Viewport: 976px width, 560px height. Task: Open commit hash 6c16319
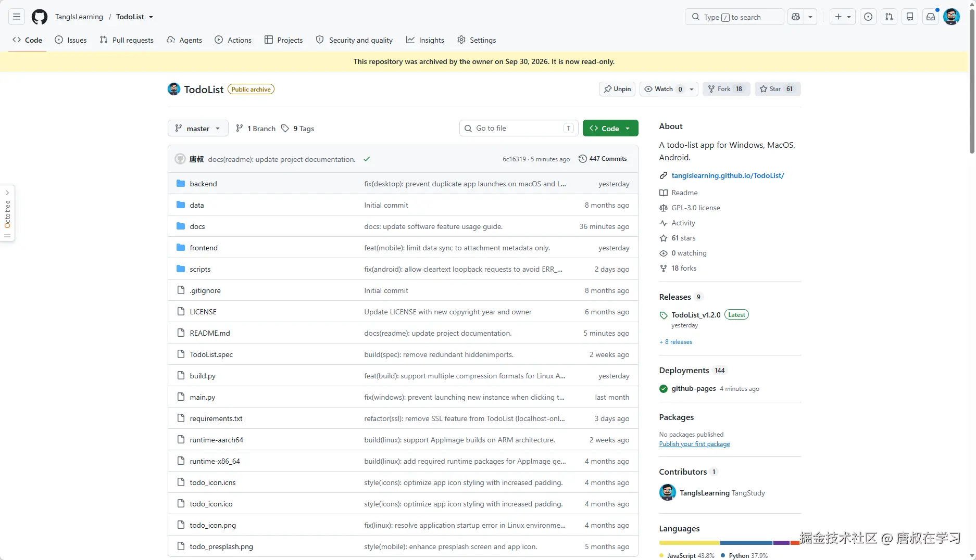(x=514, y=159)
